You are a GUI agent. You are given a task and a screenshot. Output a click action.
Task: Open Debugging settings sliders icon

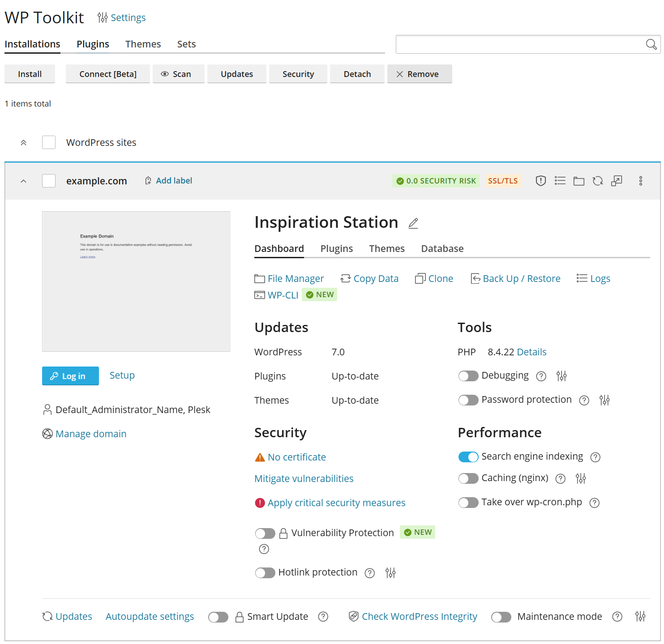point(561,376)
